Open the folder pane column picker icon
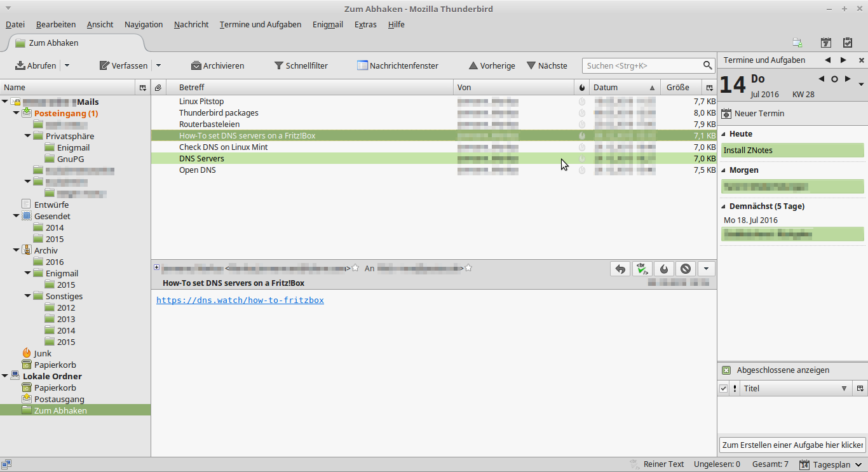Viewport: 868px width, 472px height. tap(143, 88)
